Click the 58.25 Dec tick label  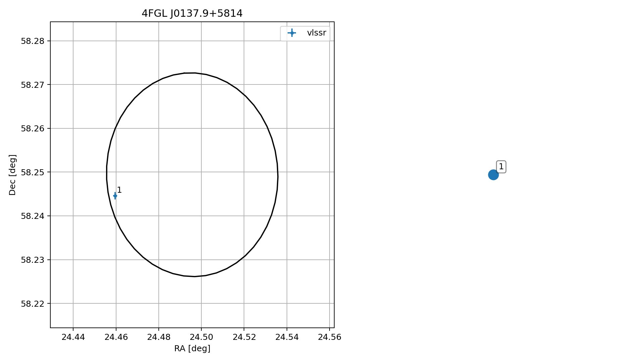[x=33, y=172]
